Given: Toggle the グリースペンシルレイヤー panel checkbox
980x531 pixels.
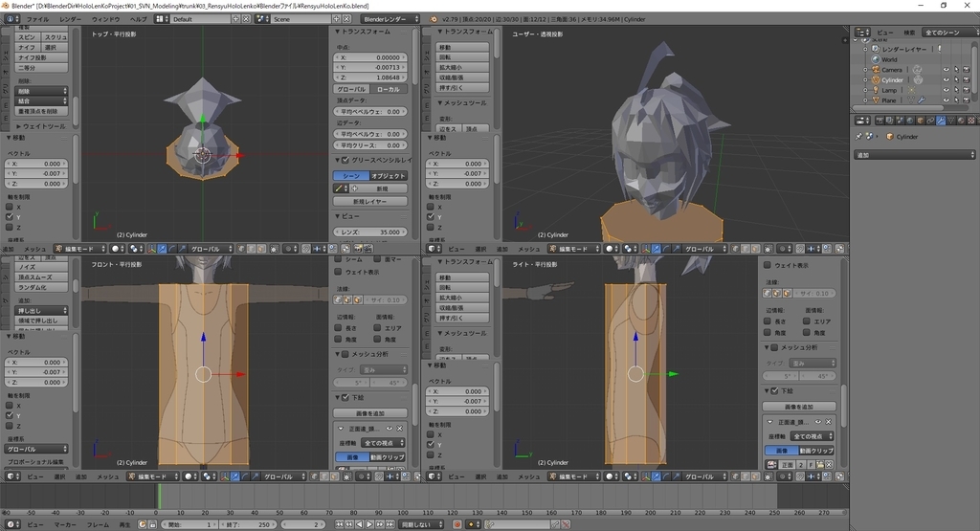Looking at the screenshot, I should click(345, 160).
